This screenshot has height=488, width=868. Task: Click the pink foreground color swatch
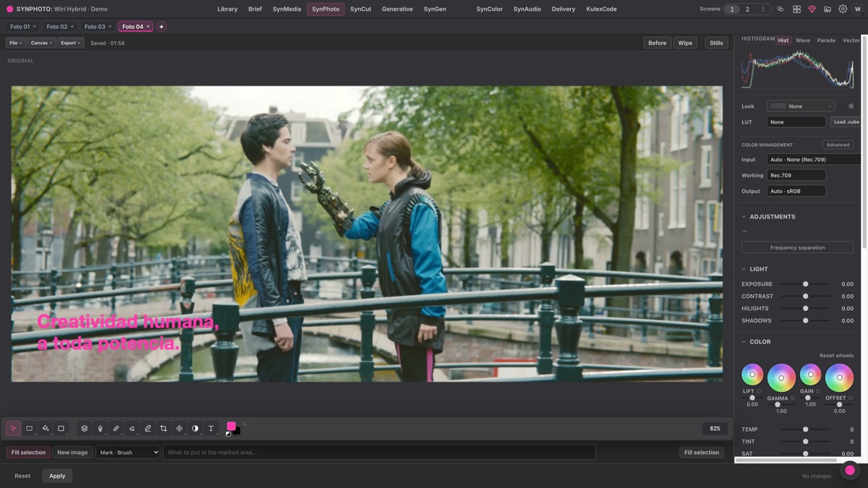tap(231, 427)
